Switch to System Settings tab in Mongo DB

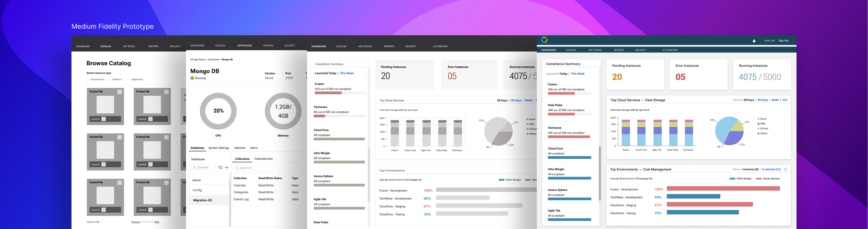219,148
